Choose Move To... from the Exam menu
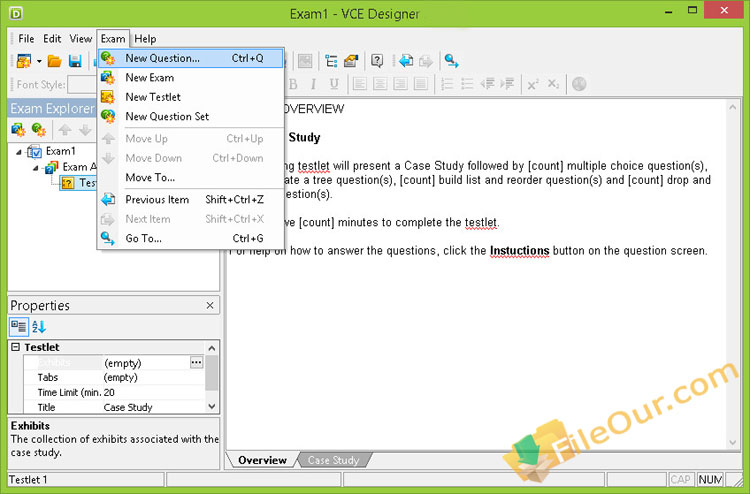The image size is (750, 494). 191,177
